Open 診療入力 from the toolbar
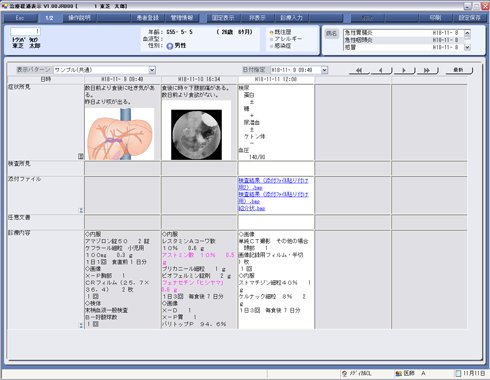Viewport: 490px width, 380px height. [x=291, y=18]
